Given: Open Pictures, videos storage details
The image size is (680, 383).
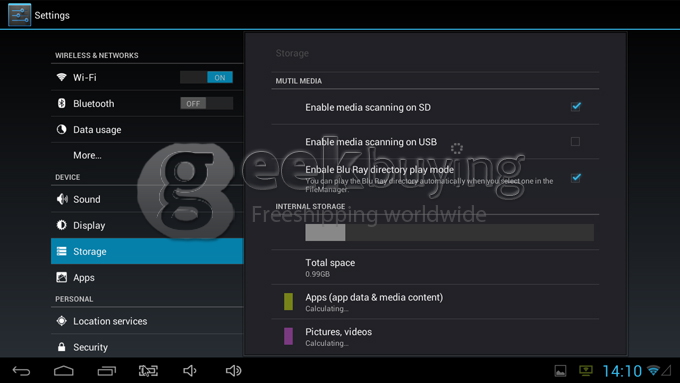Looking at the screenshot, I should (435, 337).
